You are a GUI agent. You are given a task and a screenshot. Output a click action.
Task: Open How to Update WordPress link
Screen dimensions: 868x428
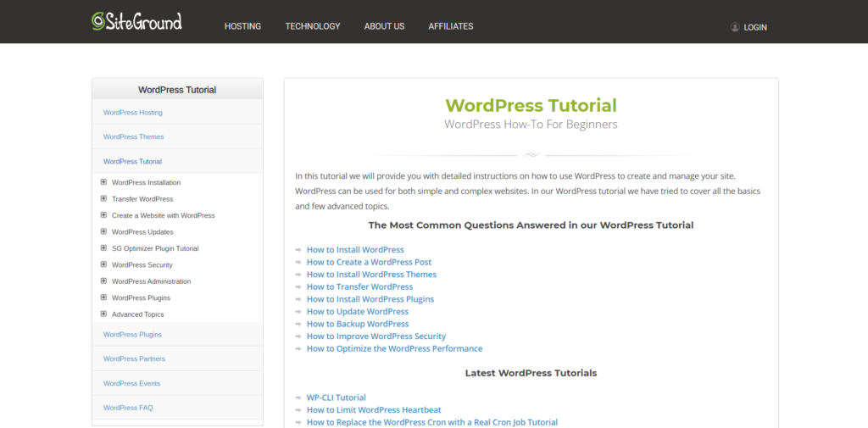pyautogui.click(x=358, y=311)
